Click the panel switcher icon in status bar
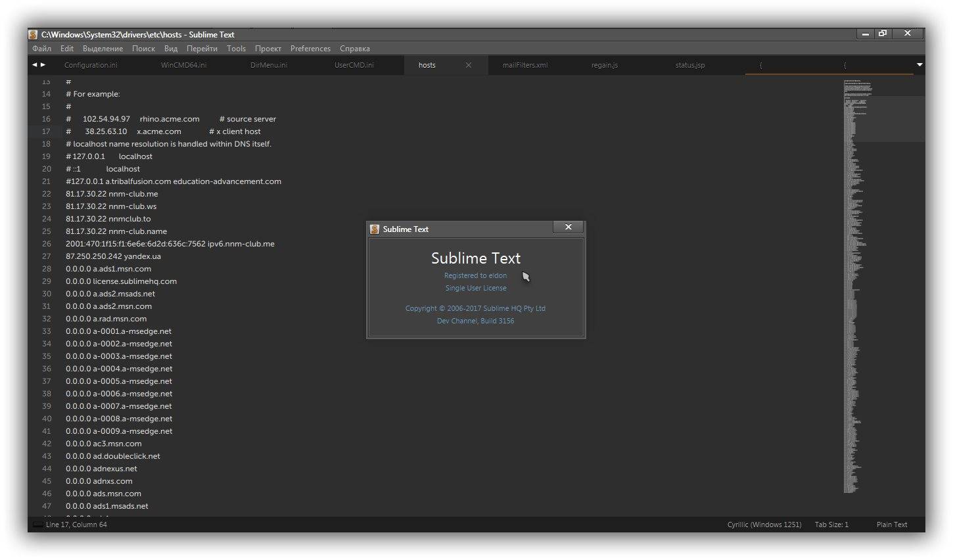 tap(37, 525)
